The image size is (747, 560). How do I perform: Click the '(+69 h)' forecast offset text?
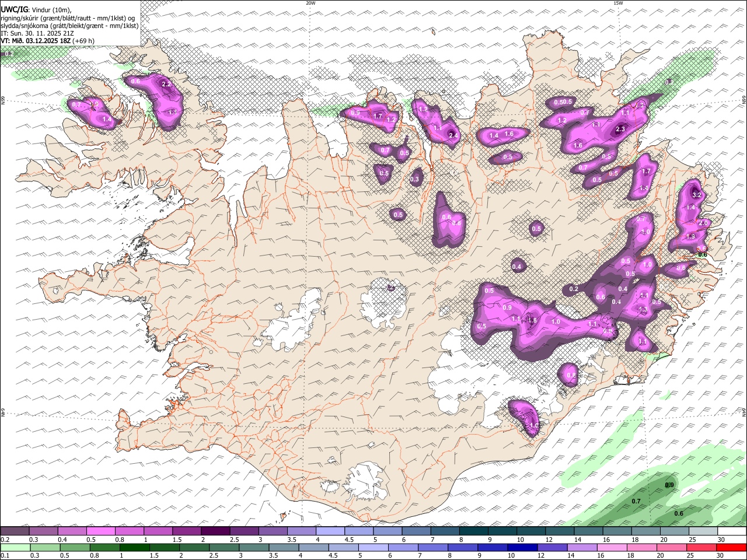pos(84,41)
